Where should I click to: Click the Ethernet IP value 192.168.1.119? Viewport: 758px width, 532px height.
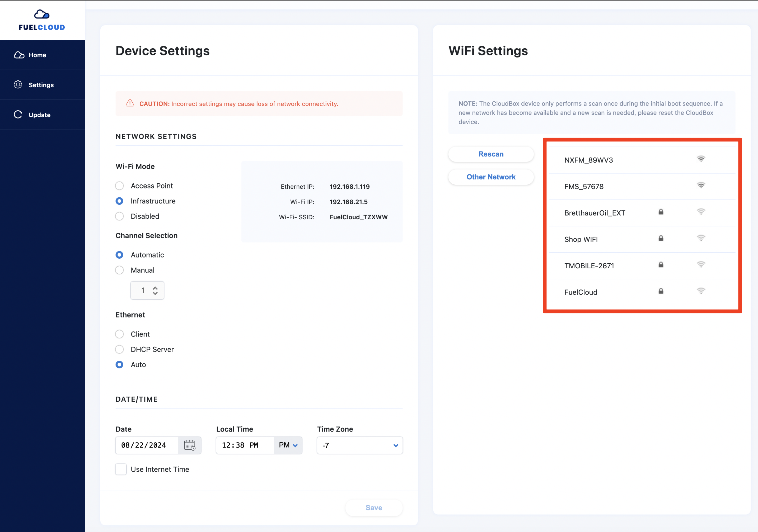point(350,187)
